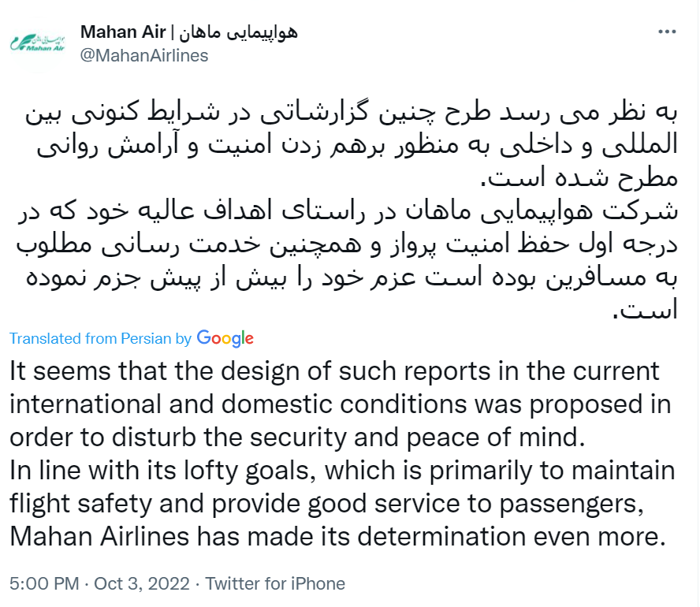
Task: Open the "Twitter for iPhone" source link
Action: coord(275,584)
